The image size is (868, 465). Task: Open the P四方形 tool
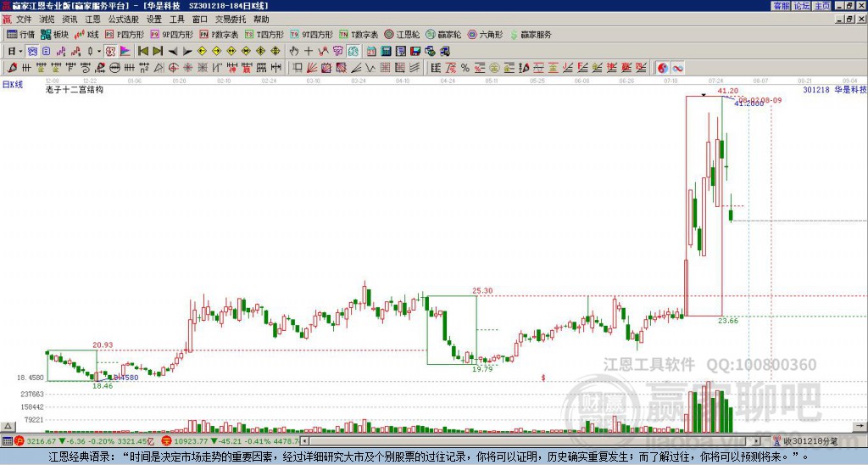[x=125, y=34]
